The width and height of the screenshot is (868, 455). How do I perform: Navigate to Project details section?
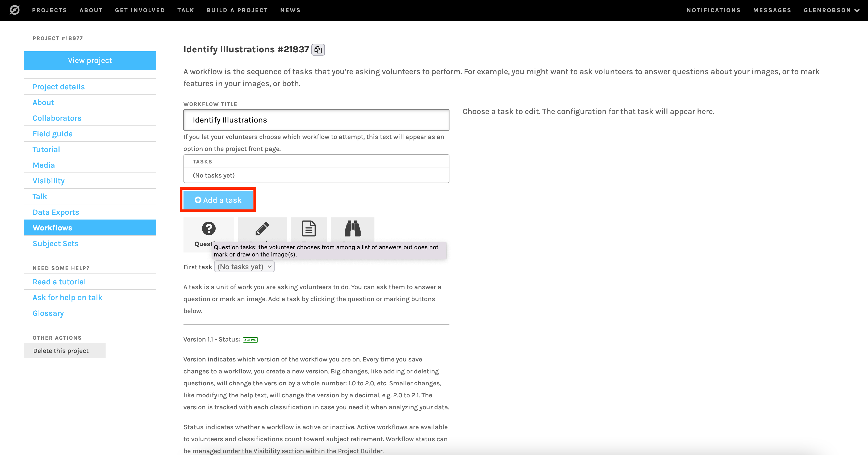pos(59,87)
